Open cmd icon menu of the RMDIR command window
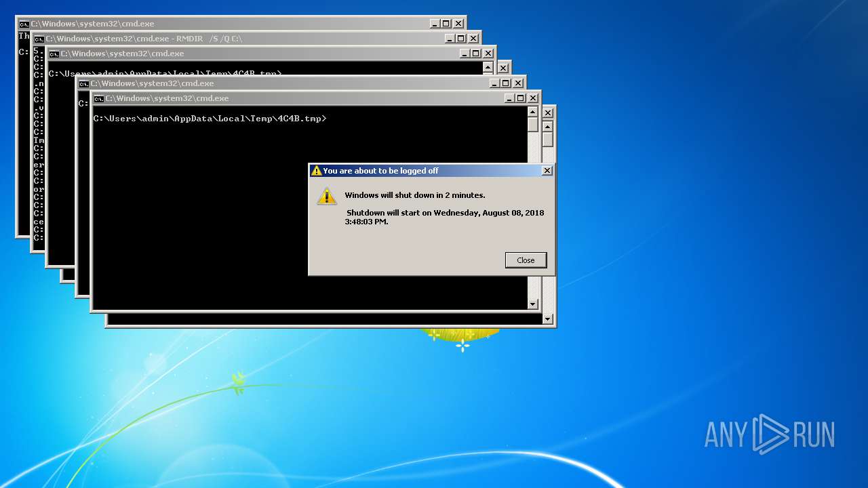The image size is (868, 488). [x=39, y=39]
